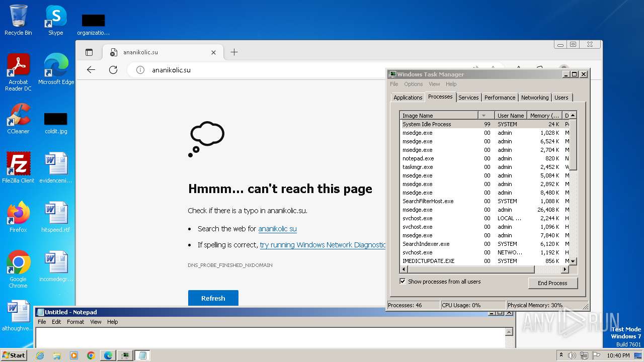
Task: Open FileZilla Client desktop shortcut
Action: click(18, 168)
